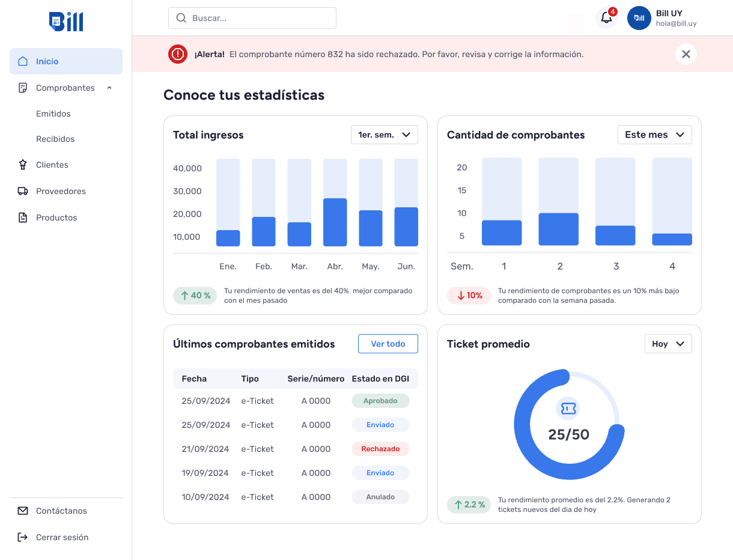Viewport: 733px width, 560px height.
Task: Click the Abr. bar in Total ingresos chart
Action: [335, 222]
